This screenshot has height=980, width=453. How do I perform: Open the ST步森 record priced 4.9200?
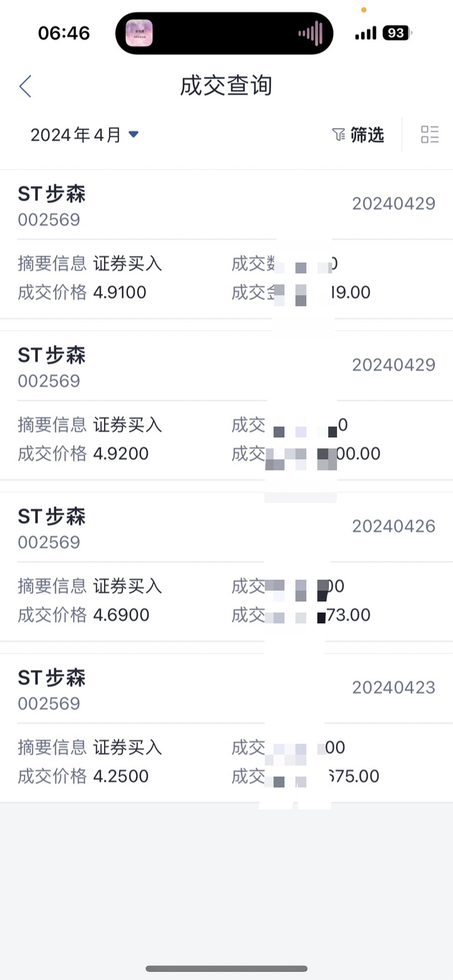tap(226, 406)
